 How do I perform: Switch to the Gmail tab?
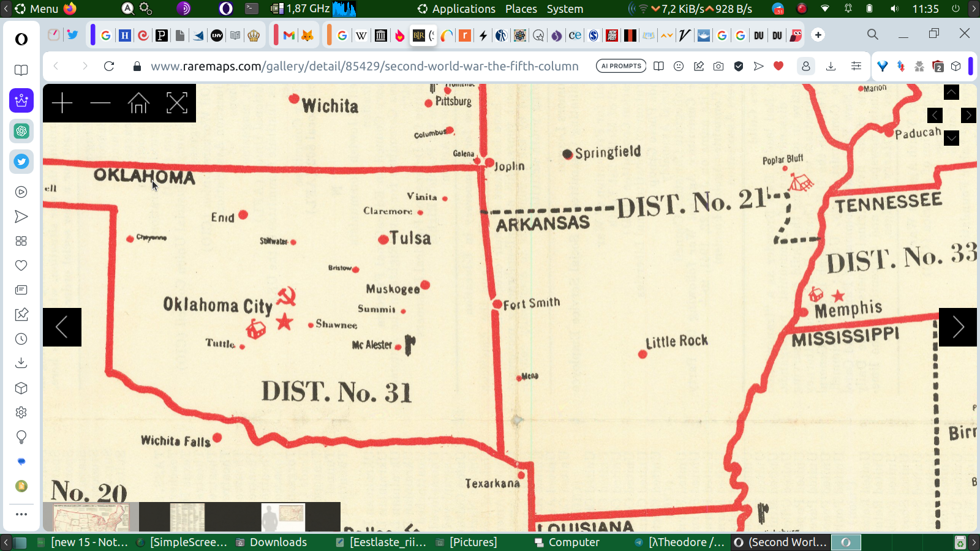[289, 35]
